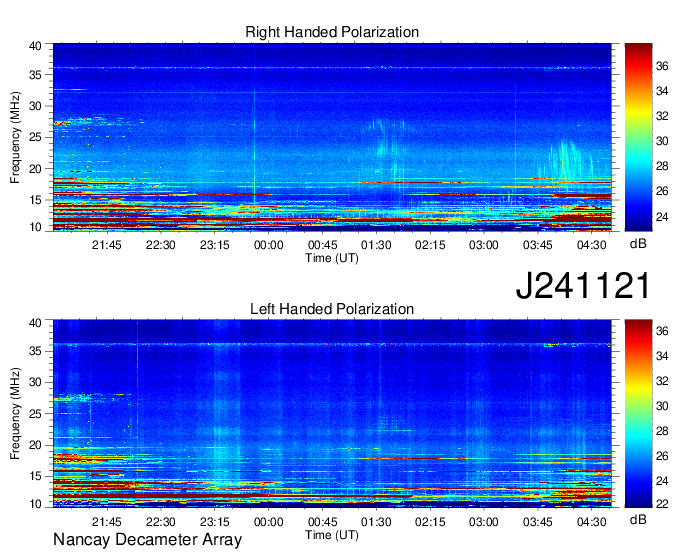The height and width of the screenshot is (552, 680).
Task: Click the 23:15 tick label under the bottom plot
Action: 215,522
